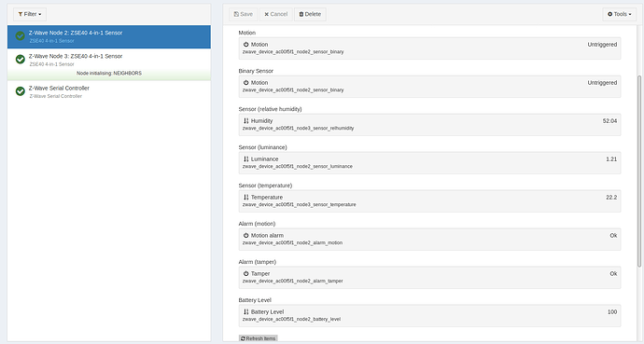
Task: Click the refresh arrows icon on Refresh Items
Action: 243,338
